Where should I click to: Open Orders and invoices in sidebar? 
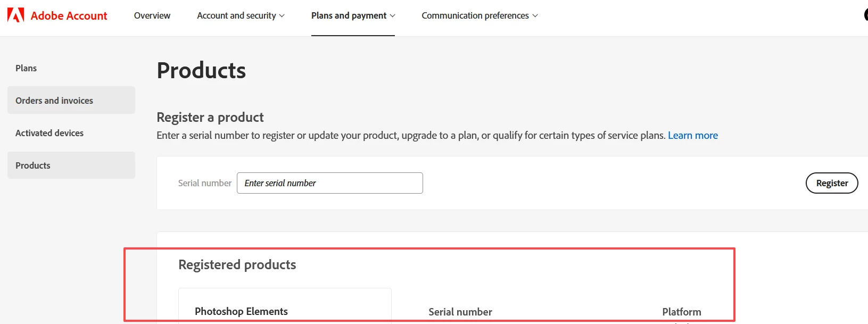coord(54,101)
